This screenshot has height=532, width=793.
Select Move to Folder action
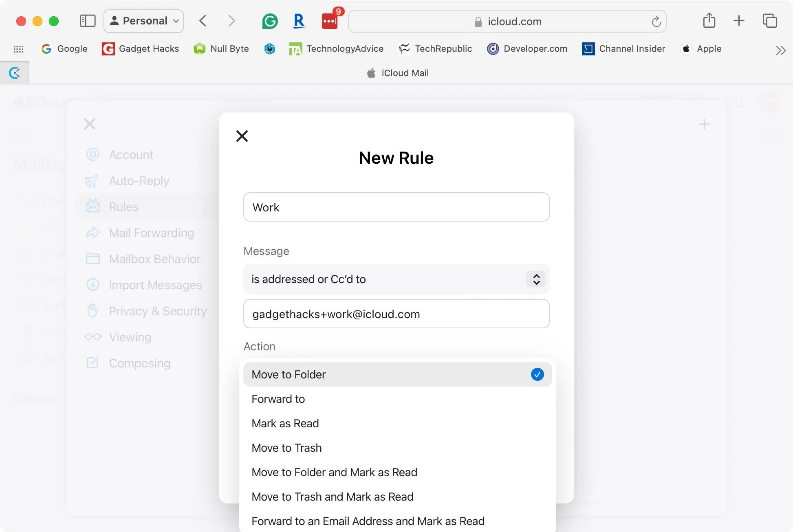[397, 374]
